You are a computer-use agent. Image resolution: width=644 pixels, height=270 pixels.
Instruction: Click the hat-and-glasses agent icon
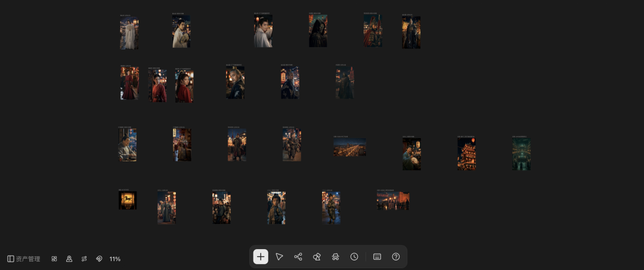pyautogui.click(x=336, y=257)
